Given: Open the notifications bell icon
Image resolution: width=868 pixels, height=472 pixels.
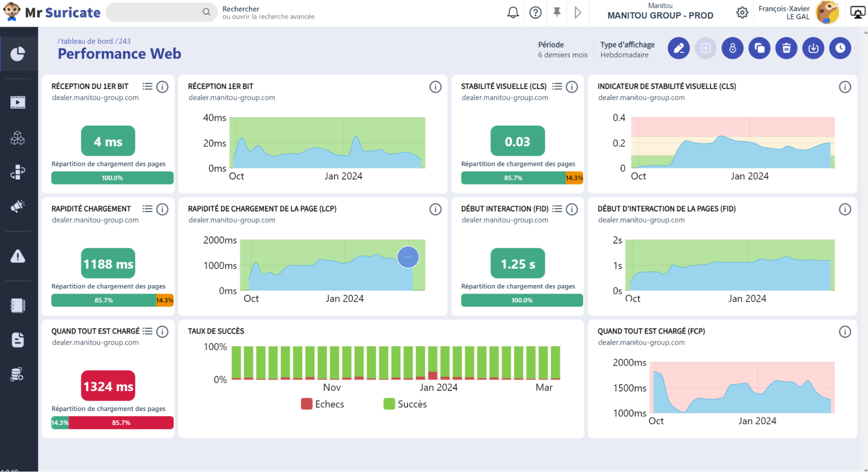Looking at the screenshot, I should 513,13.
